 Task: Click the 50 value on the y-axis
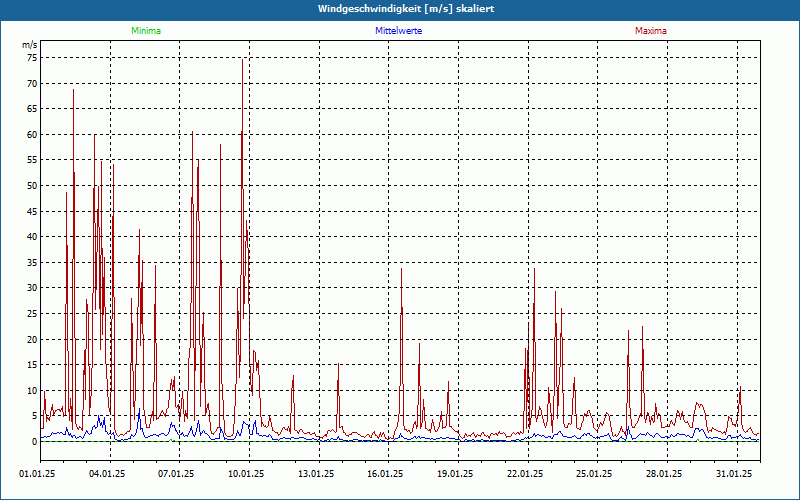(x=32, y=186)
